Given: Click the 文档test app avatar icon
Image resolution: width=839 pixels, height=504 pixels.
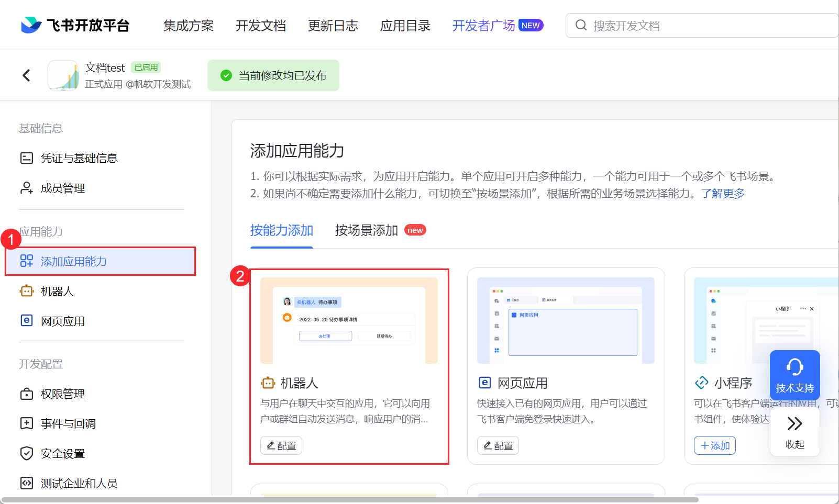Looking at the screenshot, I should [63, 75].
